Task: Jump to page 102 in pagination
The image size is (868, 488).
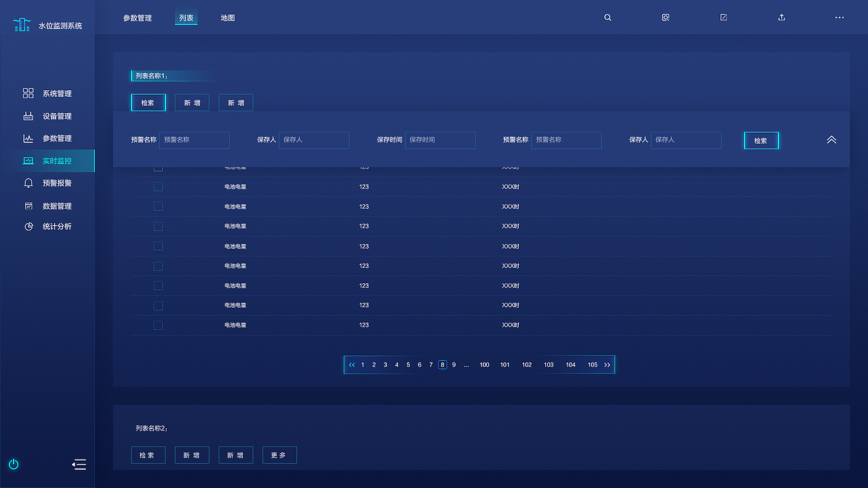Action: pos(527,365)
